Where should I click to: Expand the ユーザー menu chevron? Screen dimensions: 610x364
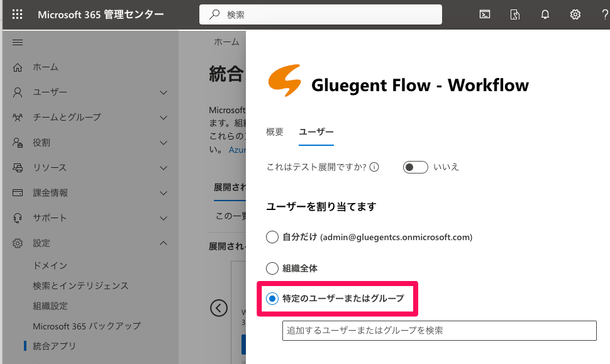164,92
